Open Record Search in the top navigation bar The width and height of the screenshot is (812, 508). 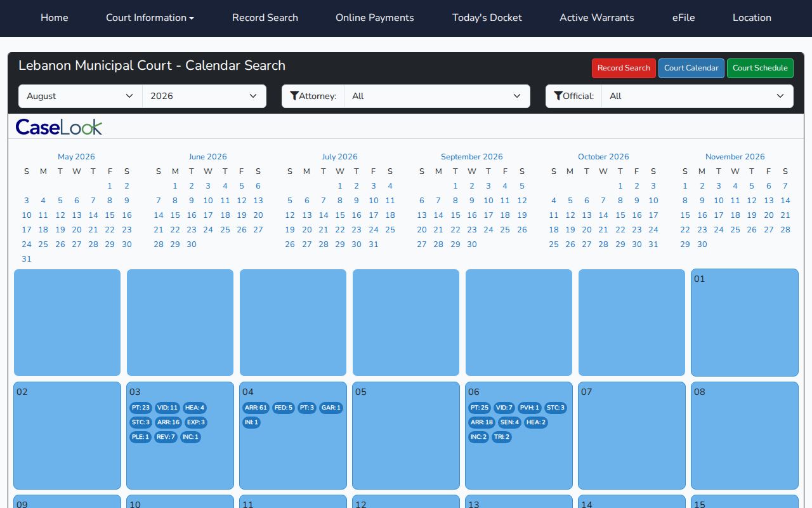click(x=265, y=18)
